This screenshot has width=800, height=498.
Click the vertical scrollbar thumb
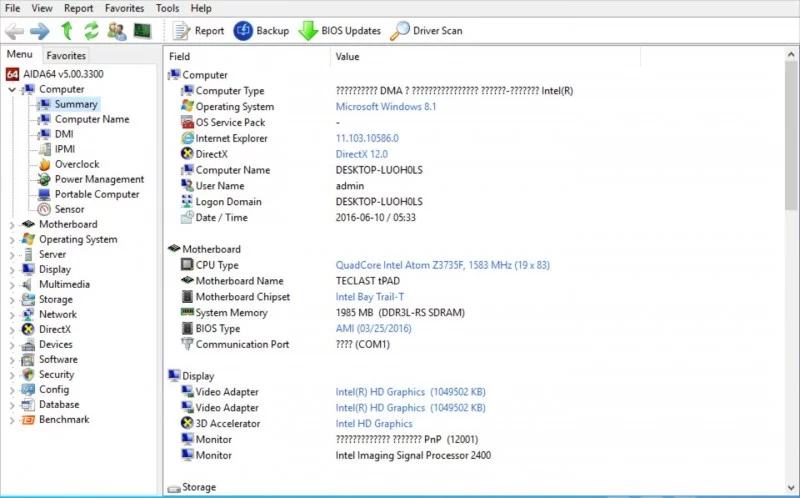click(791, 136)
